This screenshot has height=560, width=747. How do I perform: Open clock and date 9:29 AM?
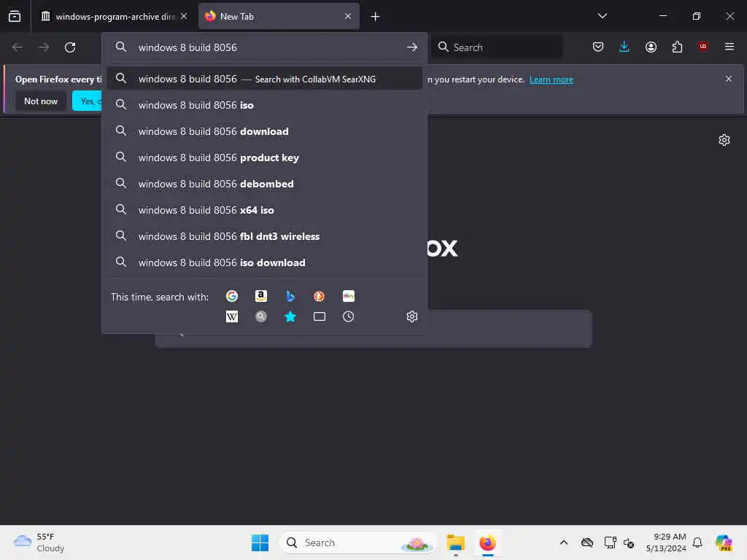[x=666, y=542]
